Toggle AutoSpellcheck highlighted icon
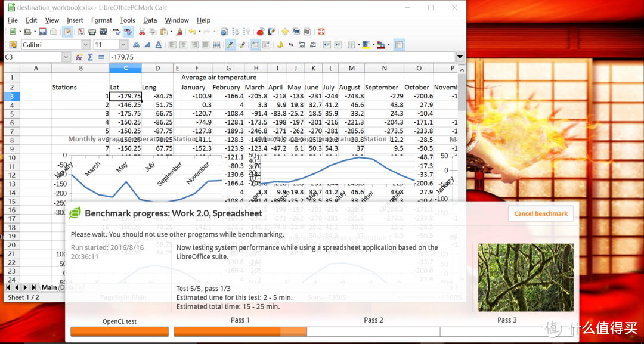This screenshot has height=344, width=644. click(x=128, y=32)
